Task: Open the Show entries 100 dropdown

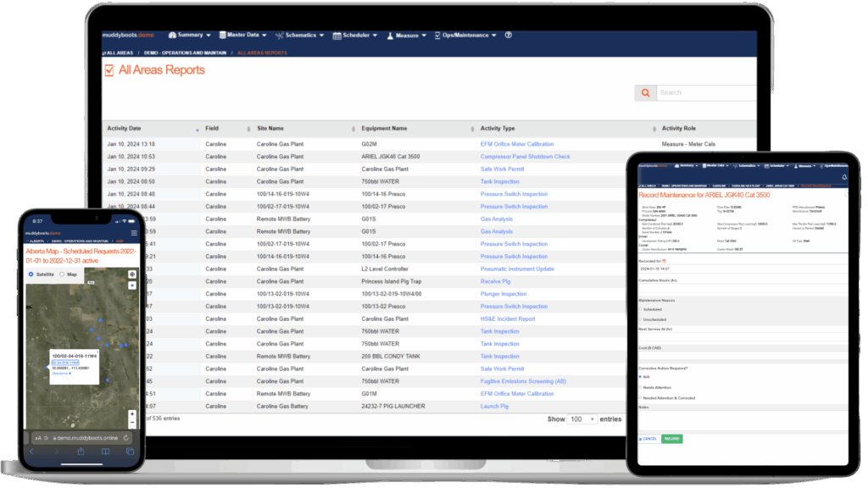Action: tap(581, 419)
